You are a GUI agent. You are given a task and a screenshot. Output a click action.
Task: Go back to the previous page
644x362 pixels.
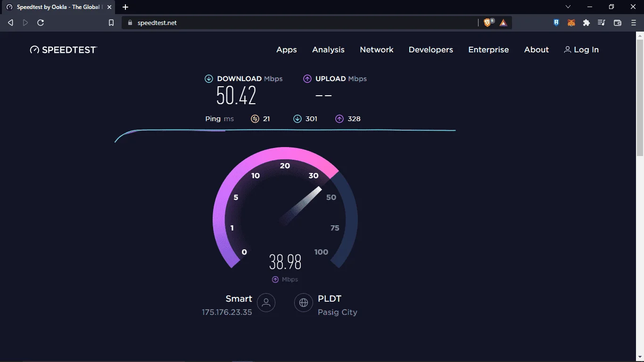point(10,23)
